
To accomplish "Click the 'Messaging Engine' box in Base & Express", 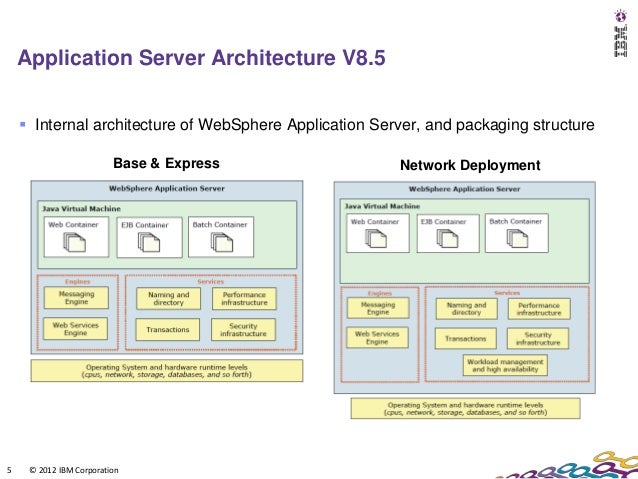I will tap(76, 298).
